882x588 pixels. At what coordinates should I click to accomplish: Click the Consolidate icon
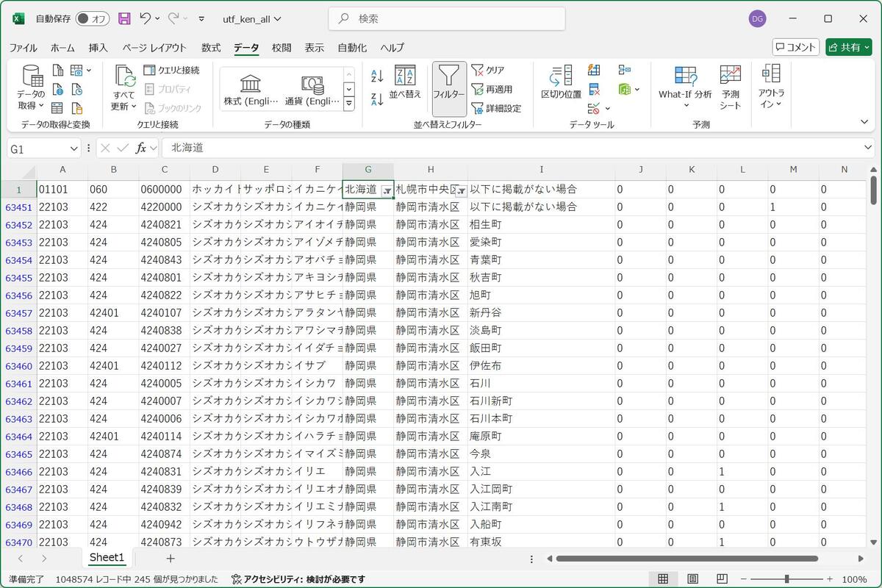click(x=625, y=70)
